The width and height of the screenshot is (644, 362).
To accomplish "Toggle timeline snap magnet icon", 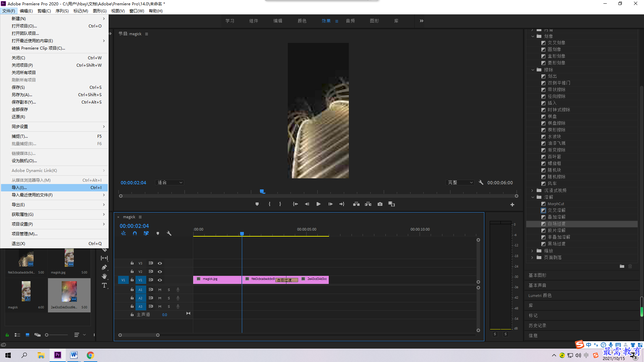I will click(x=135, y=233).
